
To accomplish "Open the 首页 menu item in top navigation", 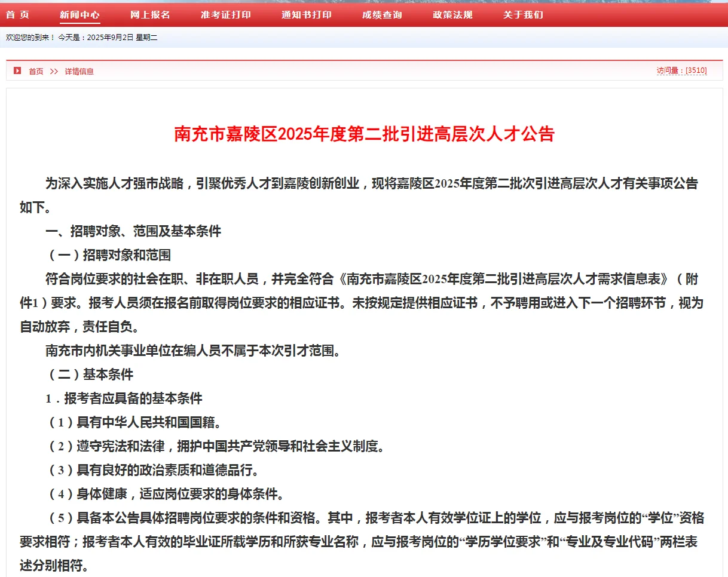I will coord(19,14).
